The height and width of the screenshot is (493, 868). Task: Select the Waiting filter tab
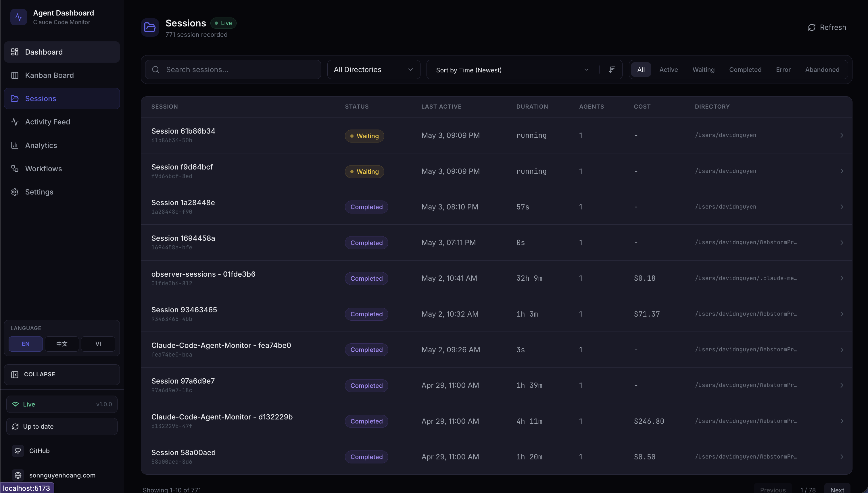tap(703, 70)
